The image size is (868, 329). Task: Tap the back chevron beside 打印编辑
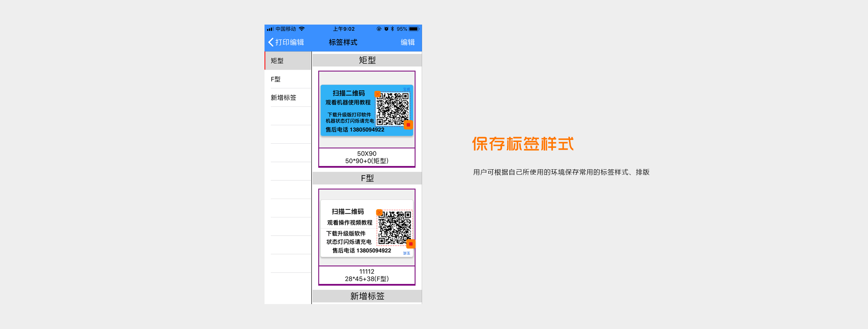[271, 42]
